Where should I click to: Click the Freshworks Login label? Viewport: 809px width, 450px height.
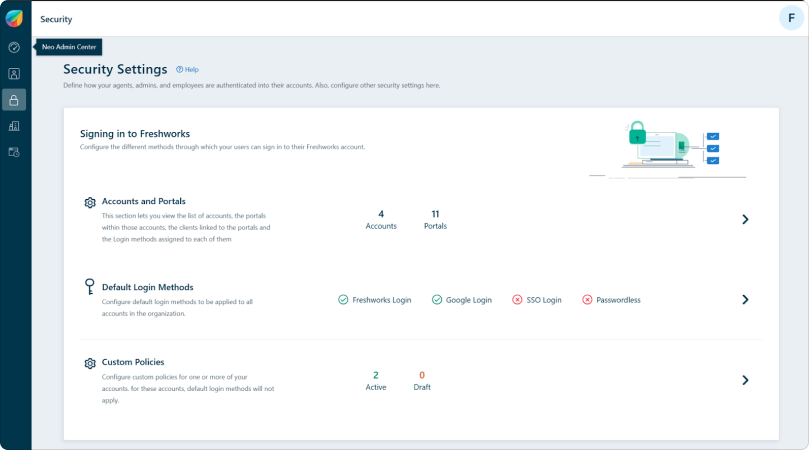(x=382, y=300)
